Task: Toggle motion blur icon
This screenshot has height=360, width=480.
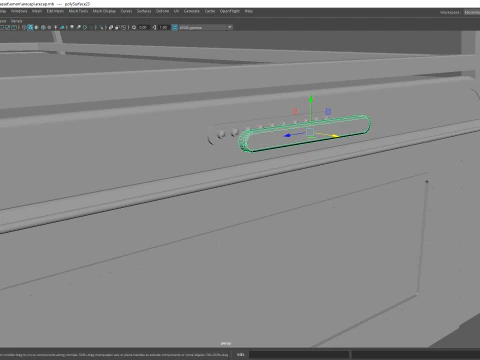Action: [x=78, y=27]
